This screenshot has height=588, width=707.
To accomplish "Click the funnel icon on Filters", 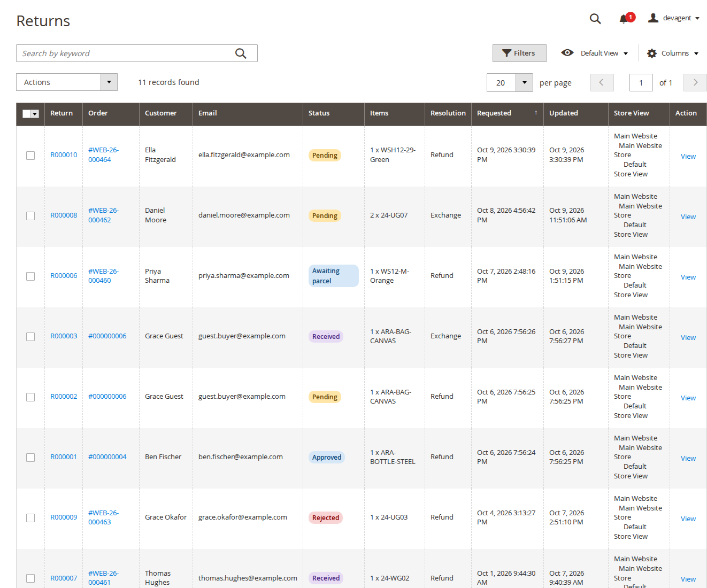I will click(506, 53).
